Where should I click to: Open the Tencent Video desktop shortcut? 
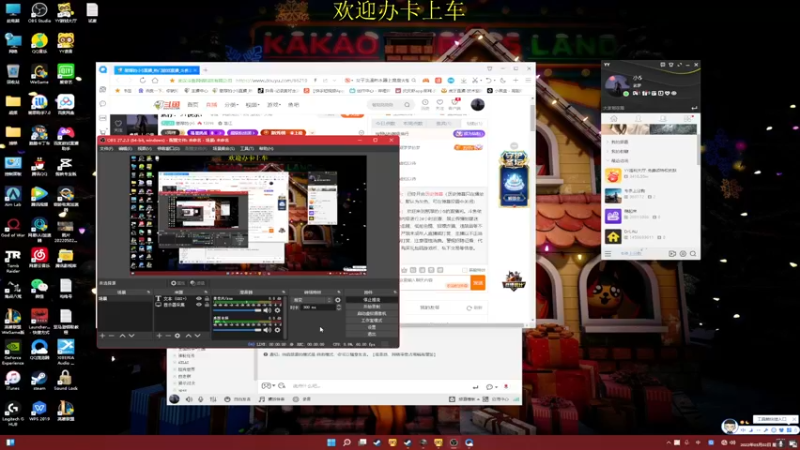coord(39,196)
